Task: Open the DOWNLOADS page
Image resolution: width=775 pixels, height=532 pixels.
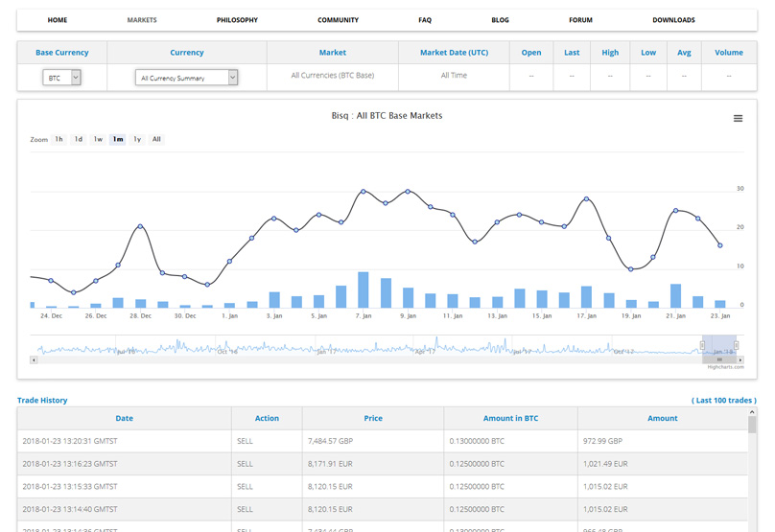Action: (673, 20)
